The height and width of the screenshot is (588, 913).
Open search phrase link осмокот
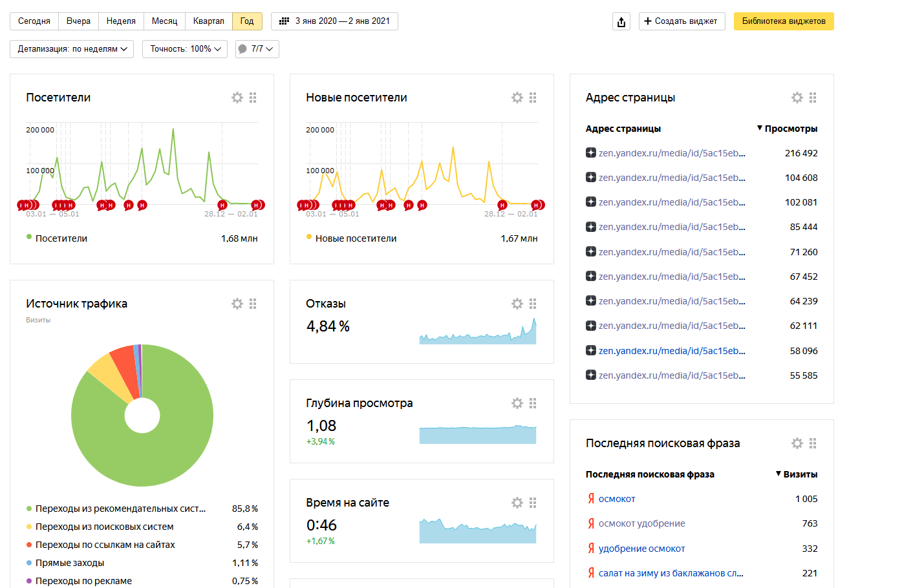[617, 499]
